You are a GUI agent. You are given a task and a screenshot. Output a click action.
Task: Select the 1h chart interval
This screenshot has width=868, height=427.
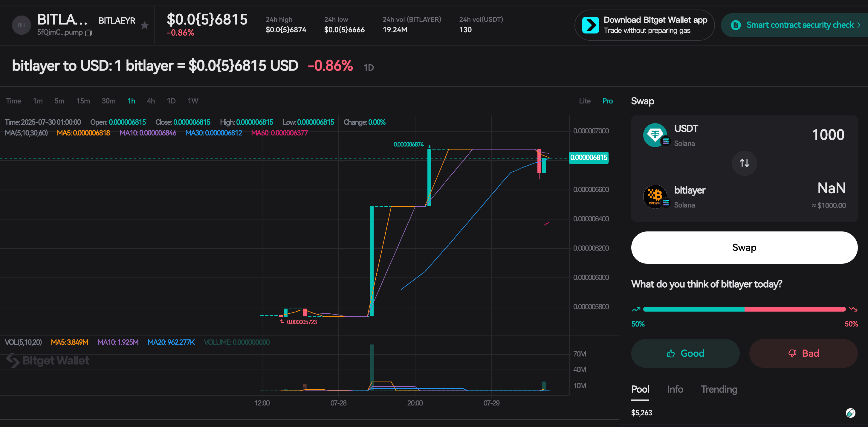(131, 101)
